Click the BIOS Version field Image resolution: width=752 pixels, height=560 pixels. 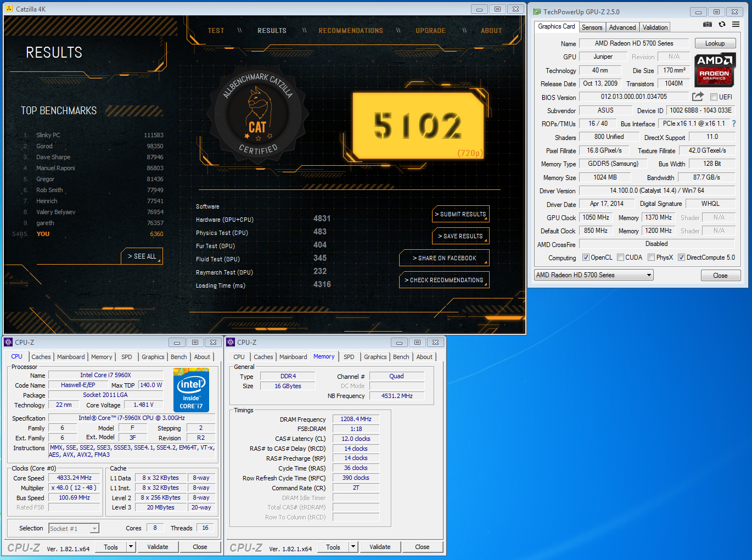click(x=634, y=97)
